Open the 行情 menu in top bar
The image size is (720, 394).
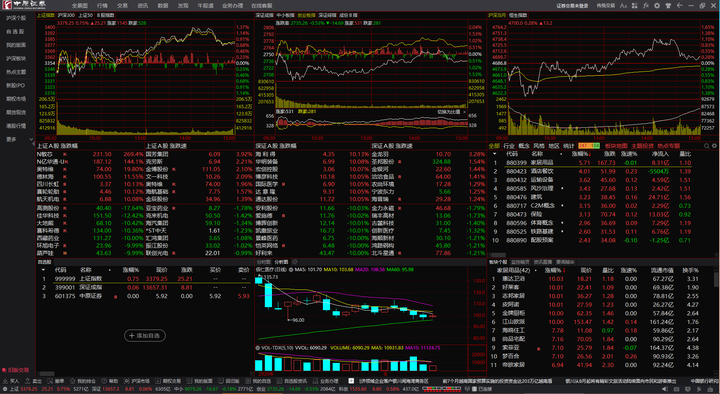[x=102, y=6]
